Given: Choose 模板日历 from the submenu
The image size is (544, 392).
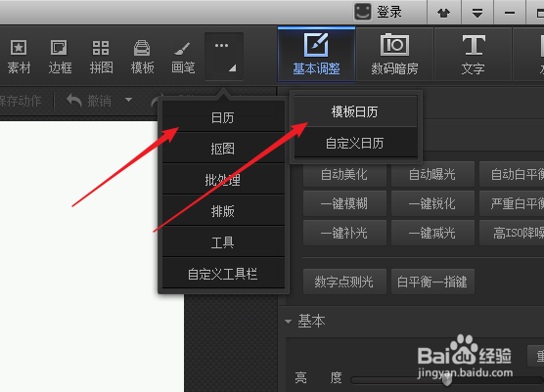Looking at the screenshot, I should coord(355,112).
